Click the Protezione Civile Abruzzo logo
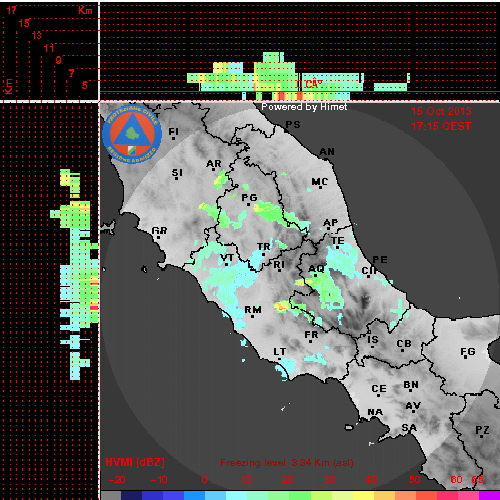 (132, 134)
